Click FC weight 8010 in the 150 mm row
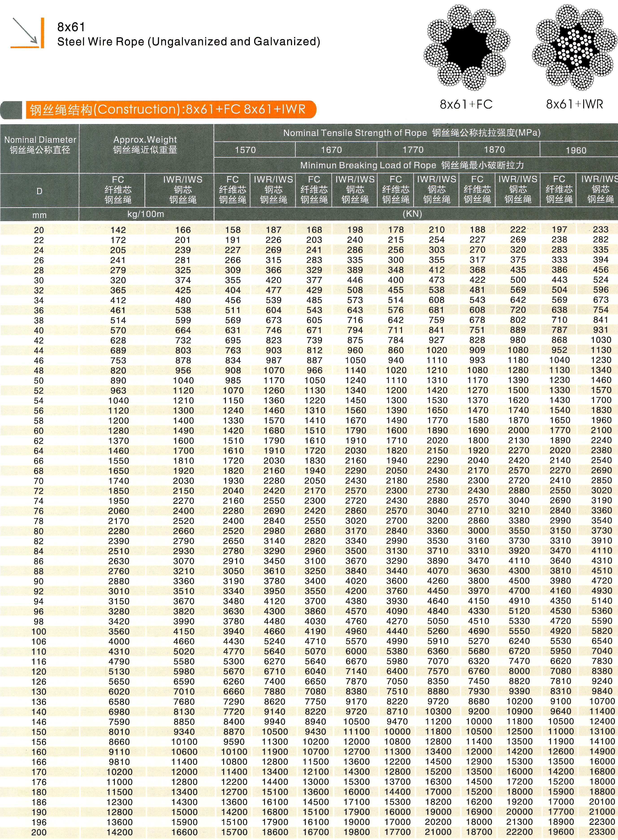The width and height of the screenshot is (618, 840). pos(119,732)
